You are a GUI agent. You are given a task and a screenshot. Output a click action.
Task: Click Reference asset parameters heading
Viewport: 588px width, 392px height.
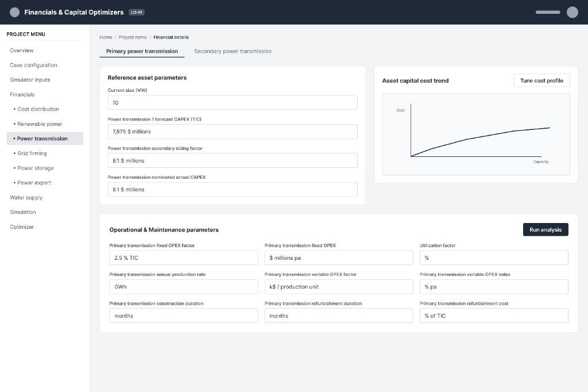coord(147,78)
